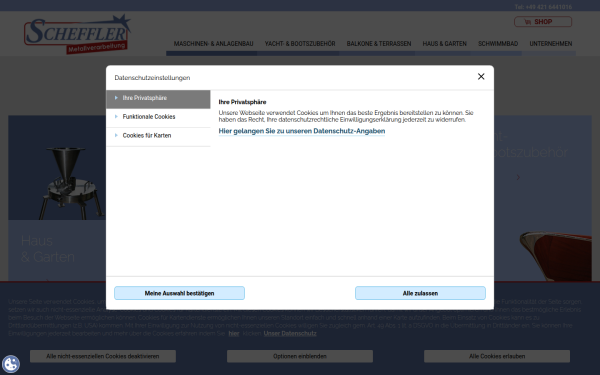Open the SHOP cart button
This screenshot has width=600, height=375.
pos(543,22)
